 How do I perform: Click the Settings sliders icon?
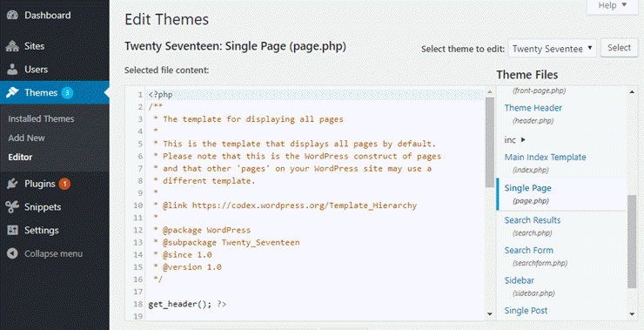pos(12,230)
